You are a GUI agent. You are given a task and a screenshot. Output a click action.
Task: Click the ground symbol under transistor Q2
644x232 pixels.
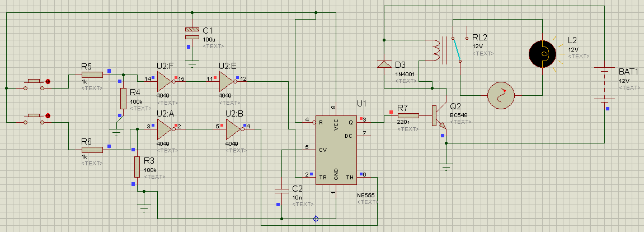445,166
